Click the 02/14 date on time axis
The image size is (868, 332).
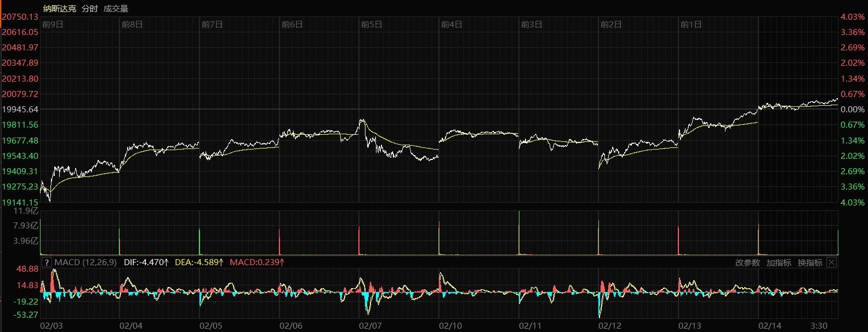tap(770, 326)
